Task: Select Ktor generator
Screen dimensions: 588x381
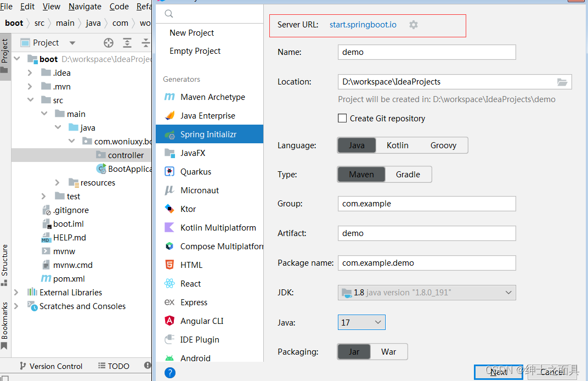Action: pos(209,209)
